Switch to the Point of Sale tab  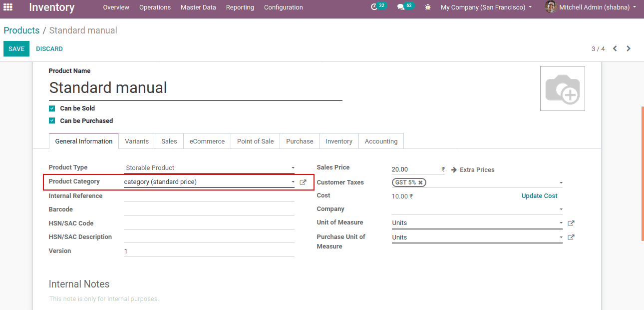[255, 141]
